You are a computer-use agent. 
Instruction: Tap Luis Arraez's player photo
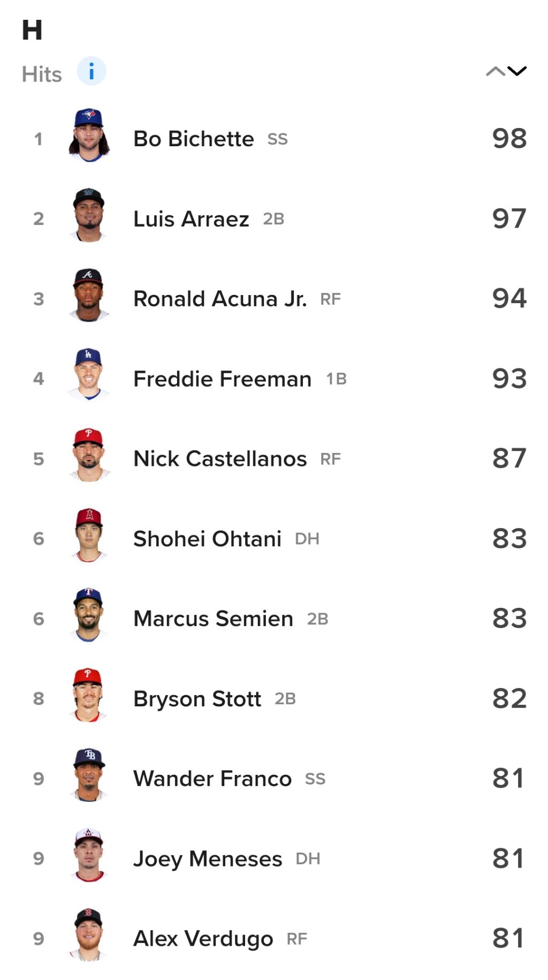(x=89, y=216)
